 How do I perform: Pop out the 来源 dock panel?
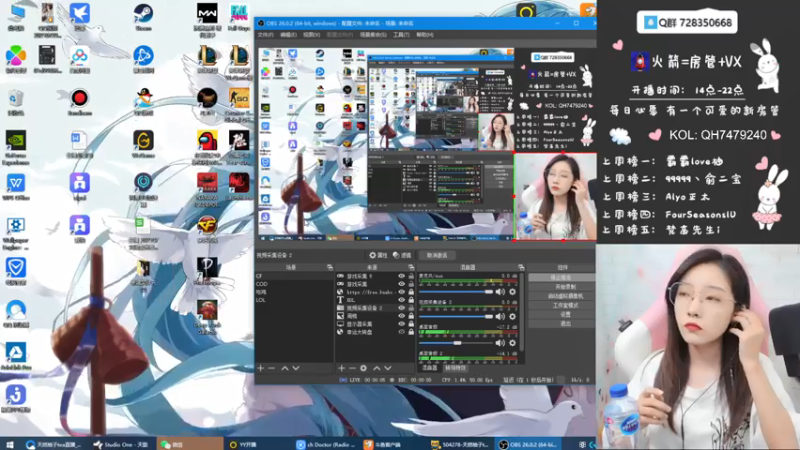coord(411,267)
